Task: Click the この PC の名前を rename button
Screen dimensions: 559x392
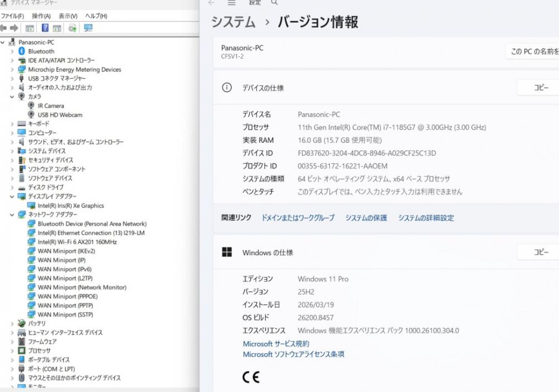Action: 532,51
